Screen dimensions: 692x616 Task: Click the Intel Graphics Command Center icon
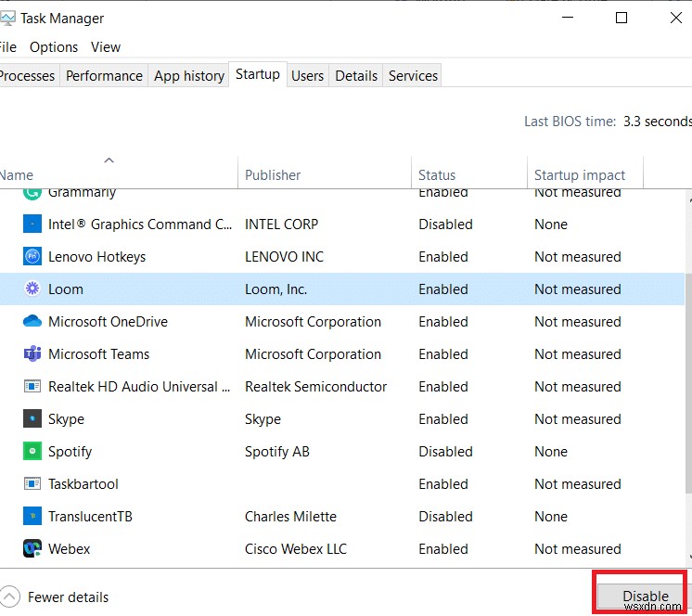point(32,225)
